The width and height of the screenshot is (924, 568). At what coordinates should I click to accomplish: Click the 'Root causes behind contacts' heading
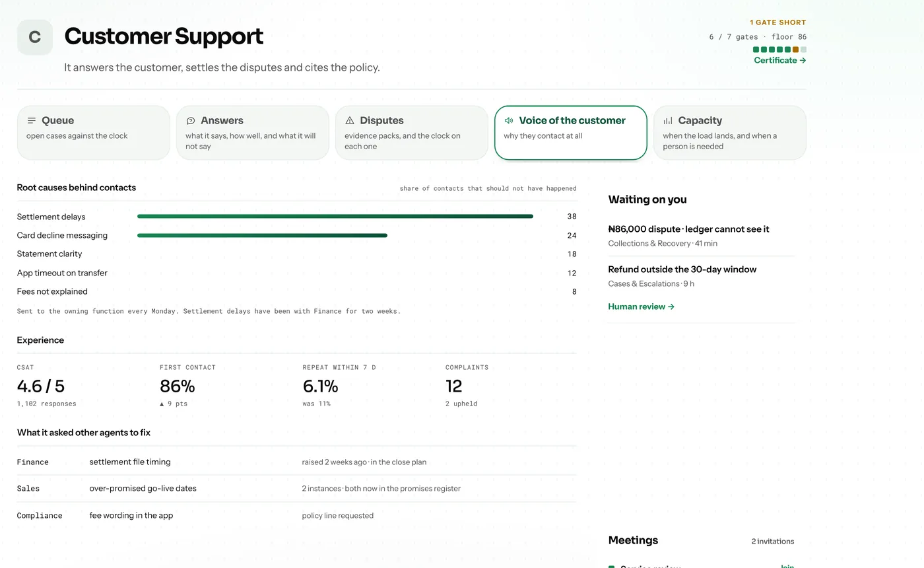(x=77, y=188)
